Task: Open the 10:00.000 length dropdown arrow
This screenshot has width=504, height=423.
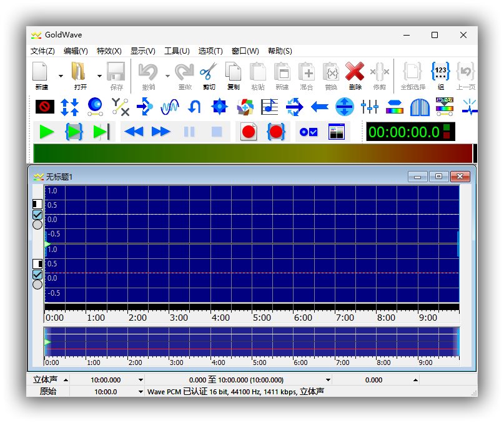Action: [x=141, y=380]
